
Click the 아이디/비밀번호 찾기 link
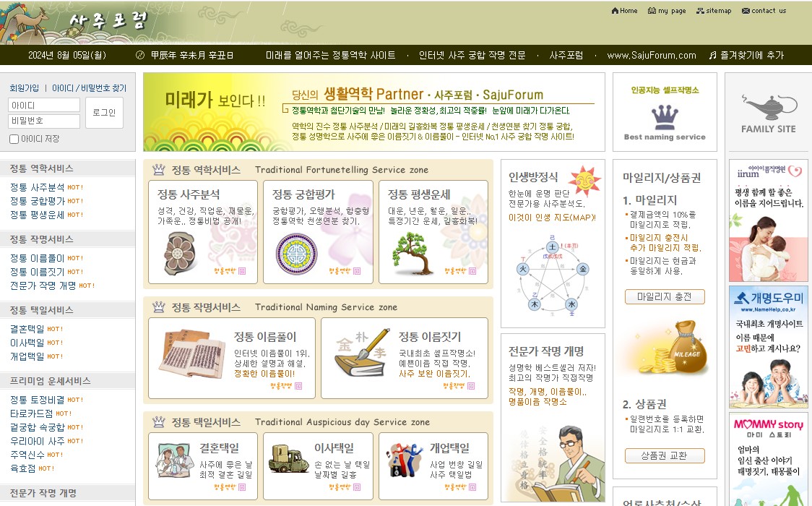89,88
